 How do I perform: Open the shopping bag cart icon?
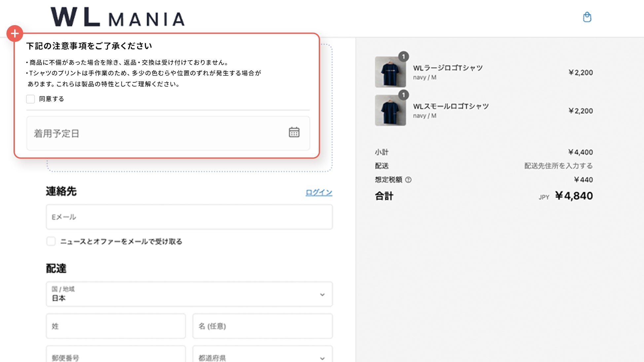click(x=587, y=17)
